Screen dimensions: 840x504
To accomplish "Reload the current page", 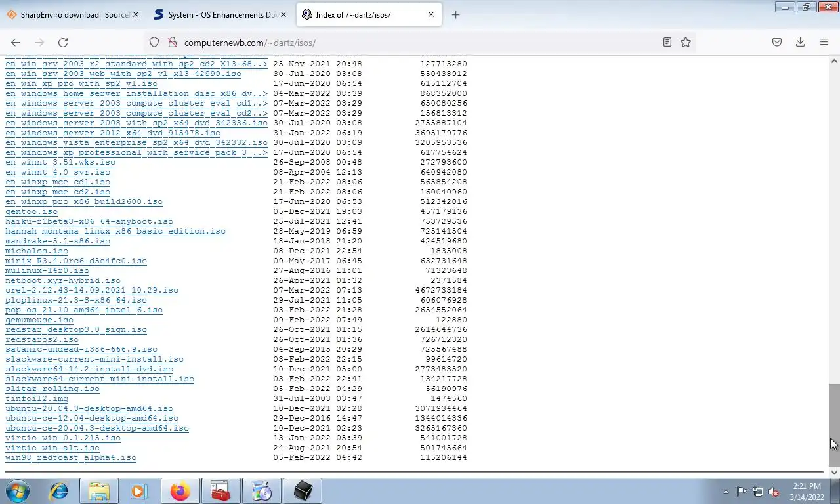I will (63, 42).
